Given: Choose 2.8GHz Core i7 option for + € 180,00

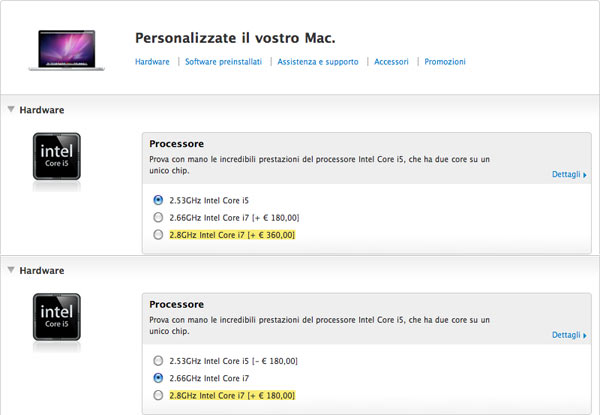Looking at the screenshot, I should coord(157,396).
